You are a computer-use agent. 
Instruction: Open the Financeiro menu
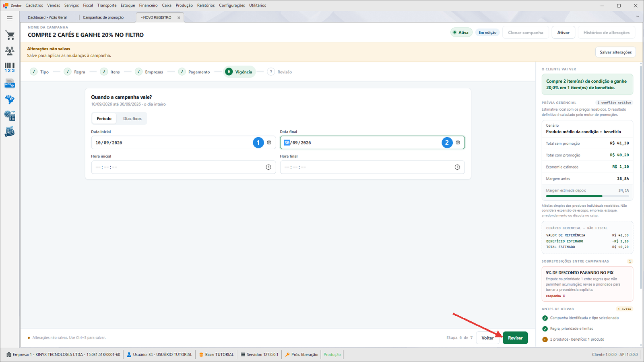(x=148, y=5)
